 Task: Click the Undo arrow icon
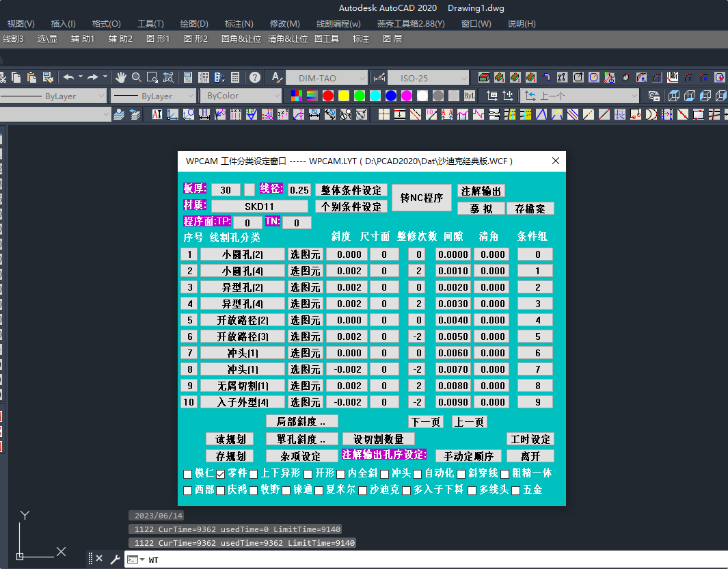[69, 77]
